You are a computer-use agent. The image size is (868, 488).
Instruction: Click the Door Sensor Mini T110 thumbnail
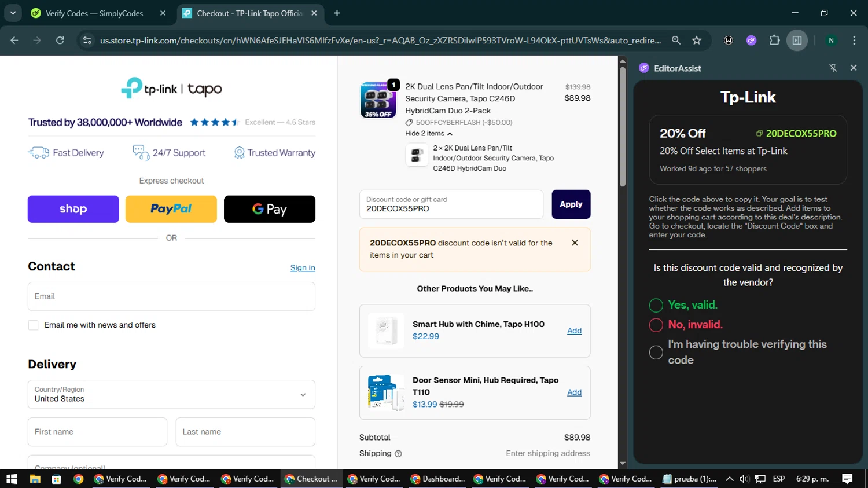click(x=386, y=392)
